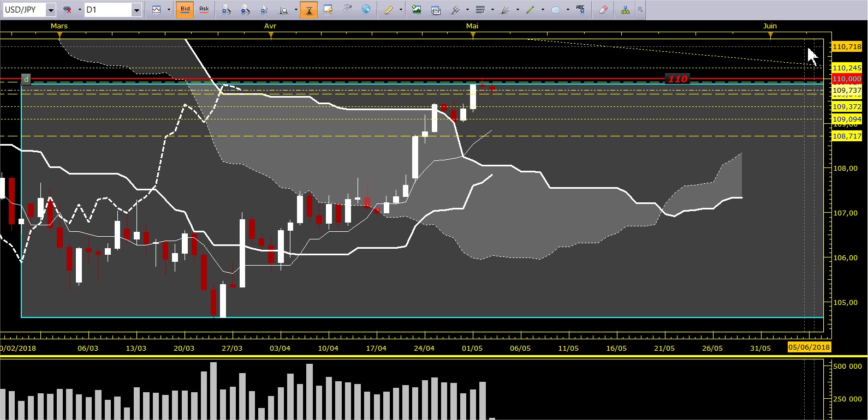Click the zoom out time axis icon
This screenshot has width=868, height=420.
pyautogui.click(x=245, y=10)
